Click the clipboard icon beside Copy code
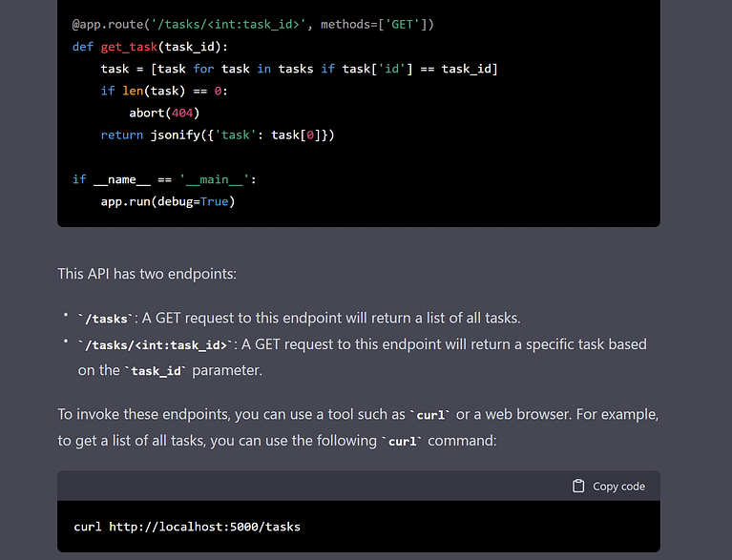The height and width of the screenshot is (560, 732). tap(578, 486)
